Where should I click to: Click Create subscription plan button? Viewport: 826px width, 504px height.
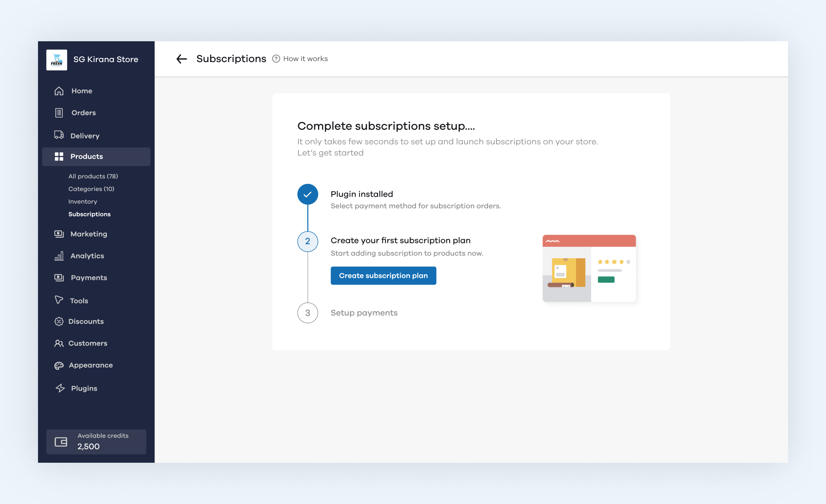[x=384, y=276]
